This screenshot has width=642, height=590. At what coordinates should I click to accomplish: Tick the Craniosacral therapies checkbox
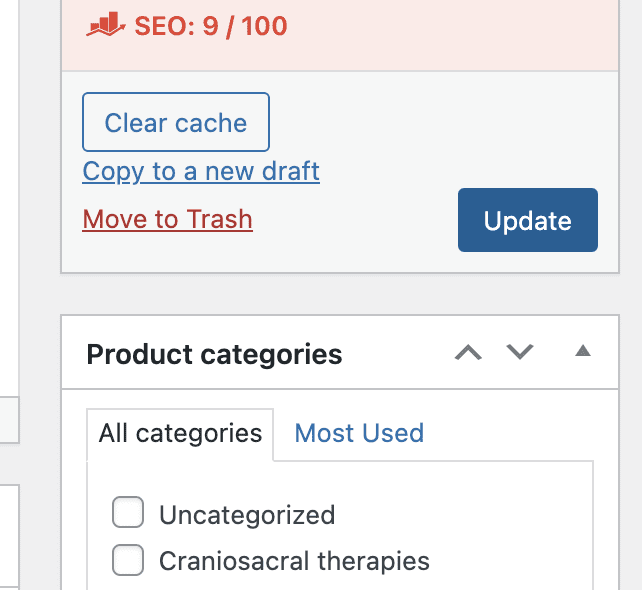pyautogui.click(x=128, y=560)
